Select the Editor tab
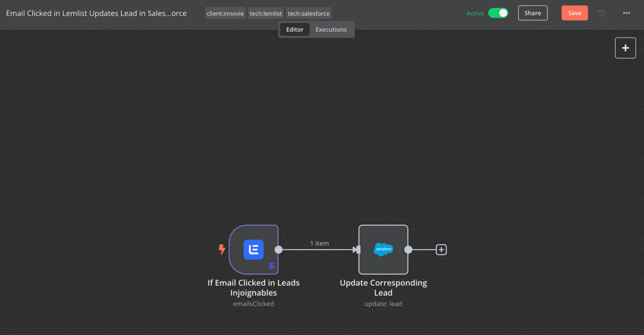Screen dimensions: 644x335 tap(295, 29)
